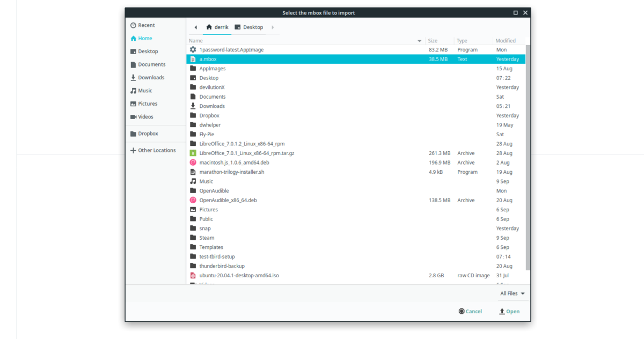Click the Open button
Screen dimensions: 644x339
click(509, 311)
